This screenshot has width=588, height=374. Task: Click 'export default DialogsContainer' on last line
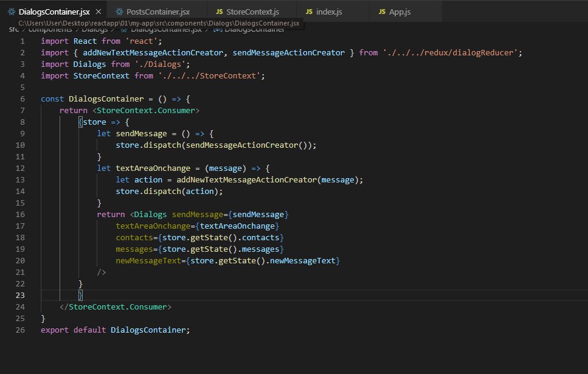coord(116,330)
